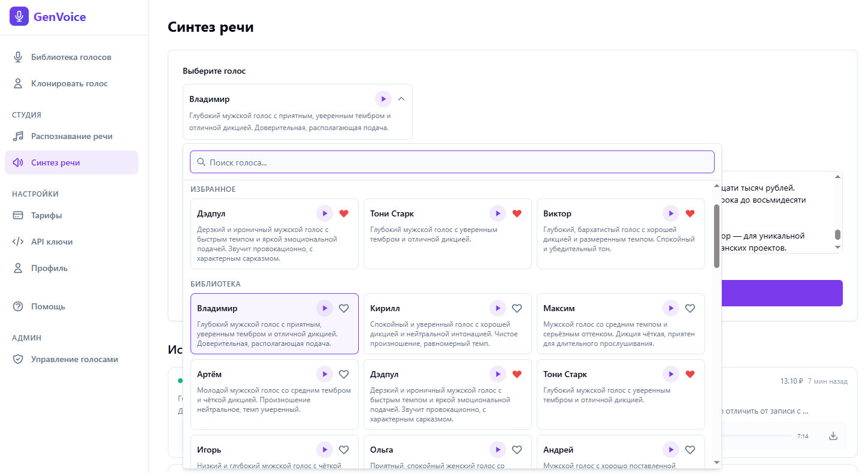This screenshot has height=473, width=868.
Task: Click the Поиск голоса search field
Action: tap(452, 162)
